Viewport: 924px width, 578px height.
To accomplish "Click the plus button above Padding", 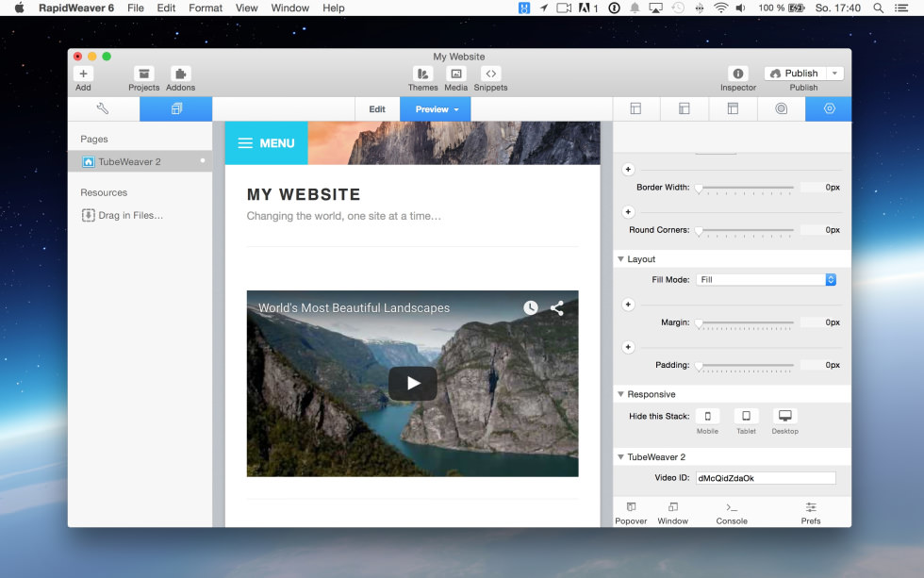I will point(628,347).
